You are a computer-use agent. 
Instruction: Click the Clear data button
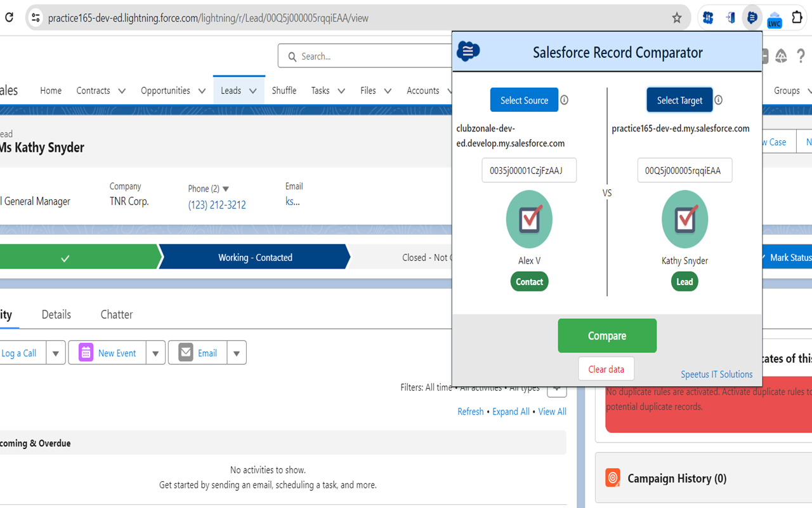pos(606,369)
